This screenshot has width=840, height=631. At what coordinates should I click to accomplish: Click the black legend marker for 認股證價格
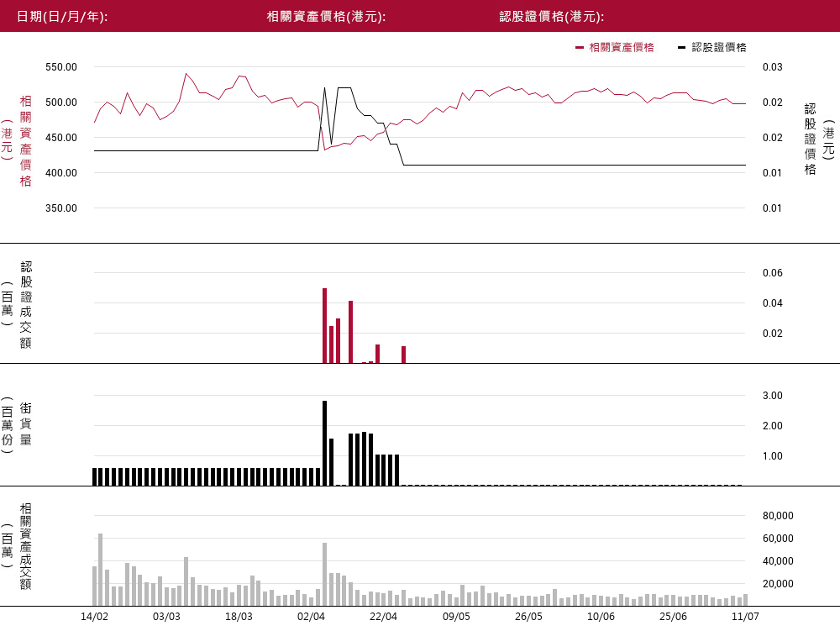click(681, 48)
